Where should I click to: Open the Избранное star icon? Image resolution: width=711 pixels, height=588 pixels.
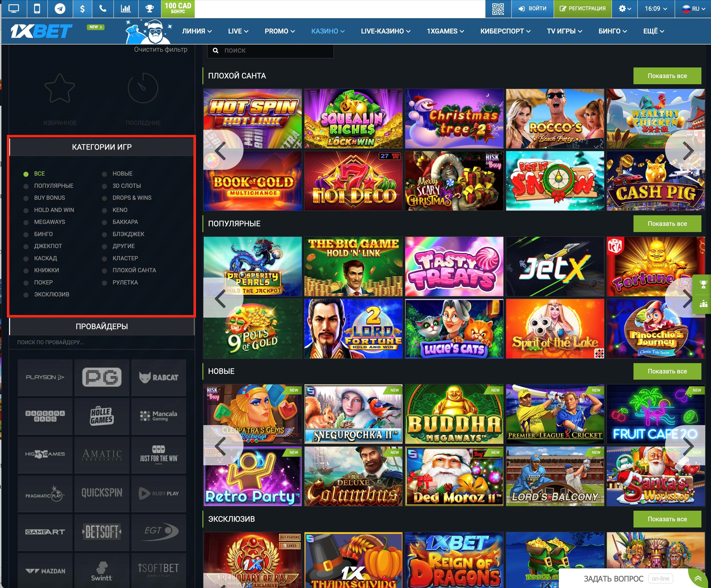click(x=60, y=88)
